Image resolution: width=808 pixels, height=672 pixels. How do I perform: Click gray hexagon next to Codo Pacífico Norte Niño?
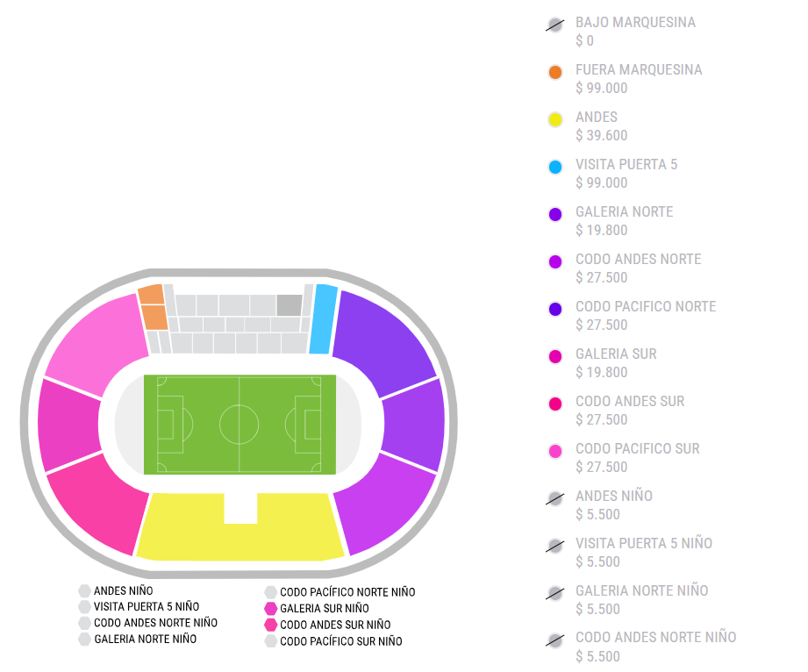[x=271, y=593]
